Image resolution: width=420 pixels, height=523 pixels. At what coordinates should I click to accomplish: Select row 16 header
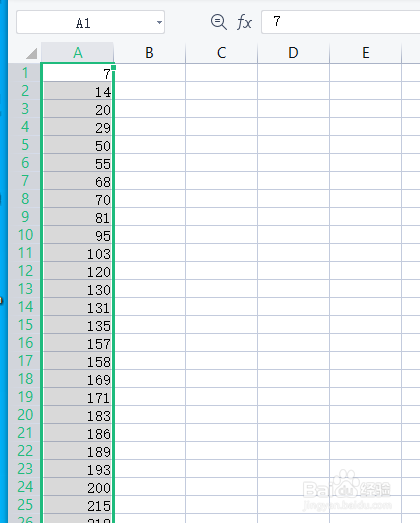pyautogui.click(x=25, y=343)
